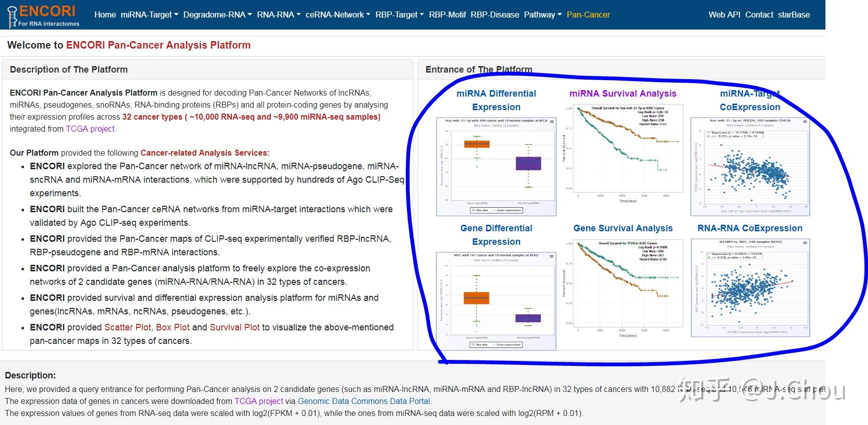The width and height of the screenshot is (868, 425).
Task: Open the RBP-Motif page
Action: pyautogui.click(x=448, y=15)
